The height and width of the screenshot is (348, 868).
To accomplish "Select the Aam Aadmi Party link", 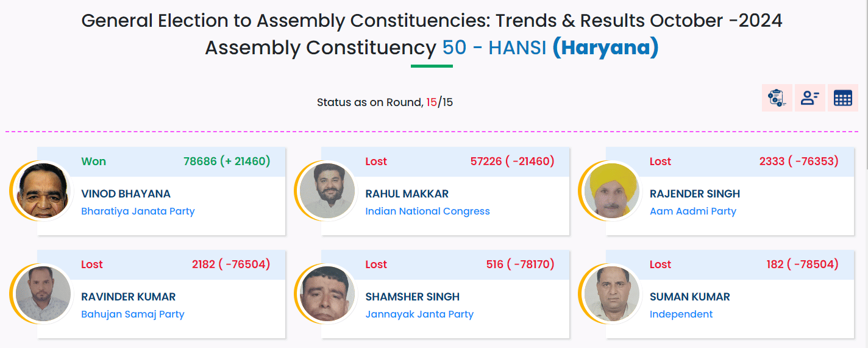I will tap(692, 211).
